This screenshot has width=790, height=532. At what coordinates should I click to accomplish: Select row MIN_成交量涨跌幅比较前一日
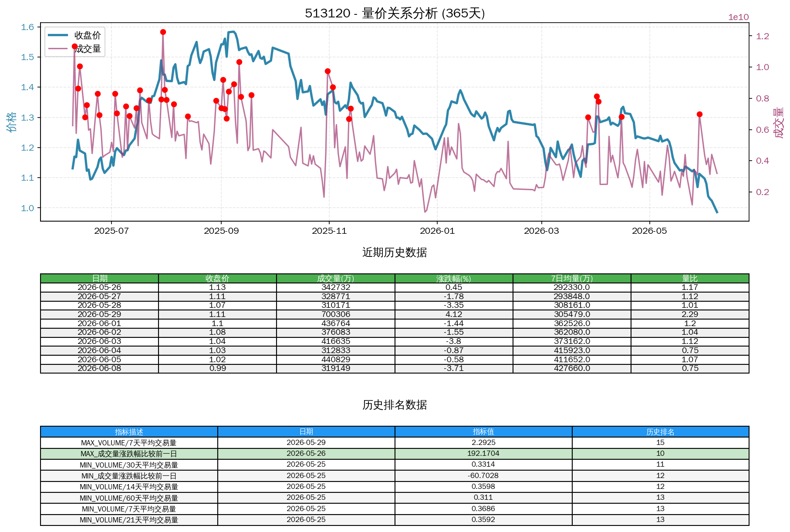395,476
